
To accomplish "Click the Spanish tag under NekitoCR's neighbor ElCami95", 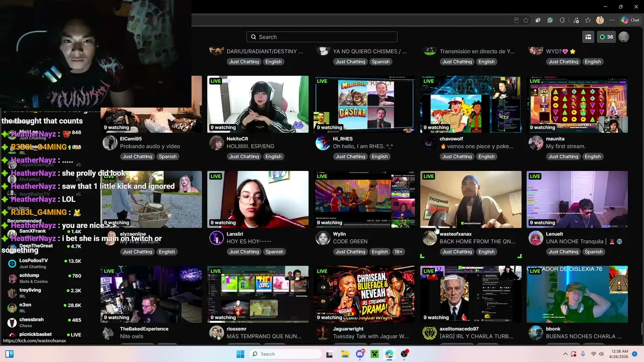I will pos(168,156).
